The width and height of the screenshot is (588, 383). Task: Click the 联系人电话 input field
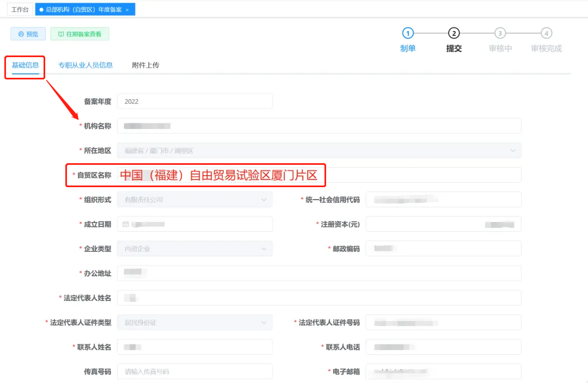click(443, 347)
